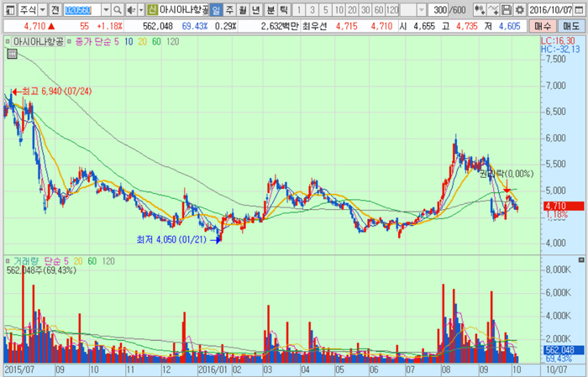Edit the 300 bar count field

coord(439,10)
